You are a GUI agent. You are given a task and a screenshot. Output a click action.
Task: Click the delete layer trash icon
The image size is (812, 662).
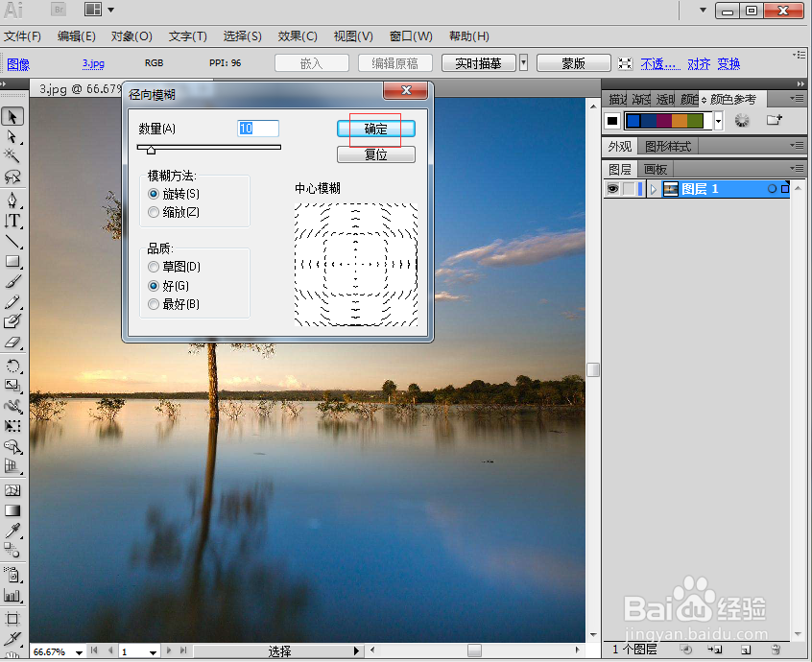point(776,650)
